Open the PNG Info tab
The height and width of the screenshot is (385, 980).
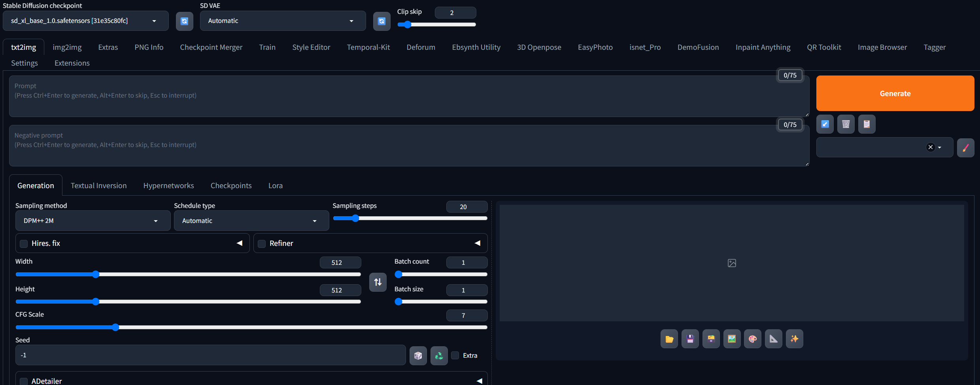click(149, 47)
